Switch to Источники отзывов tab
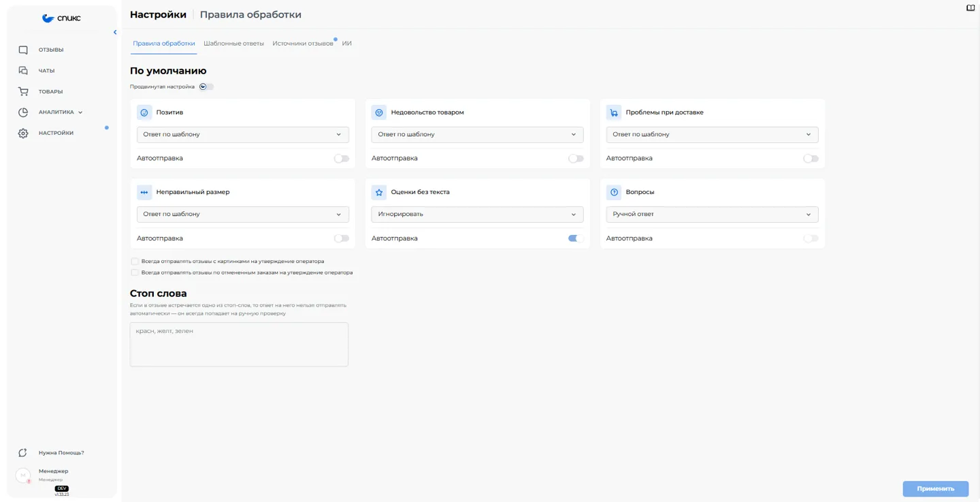980x502 pixels. [303, 44]
